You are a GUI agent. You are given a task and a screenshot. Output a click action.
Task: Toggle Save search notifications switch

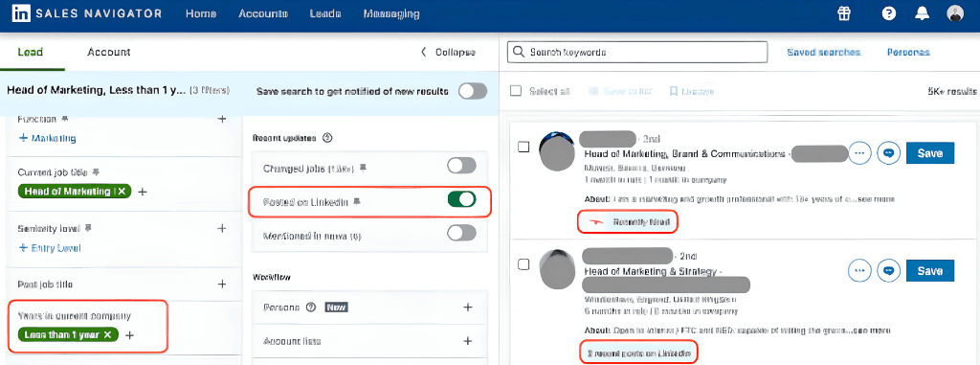coord(473,91)
